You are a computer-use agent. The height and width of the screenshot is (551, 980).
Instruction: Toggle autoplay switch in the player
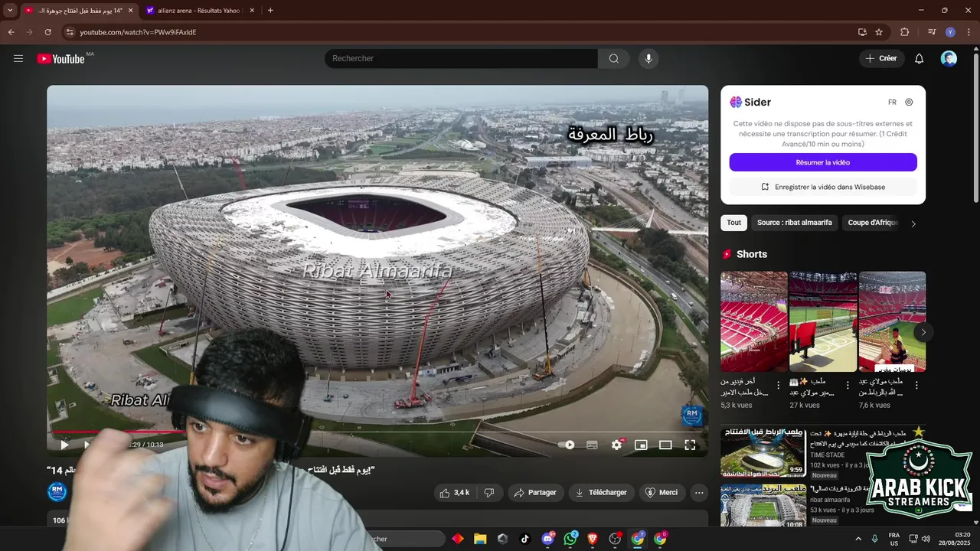(x=567, y=445)
